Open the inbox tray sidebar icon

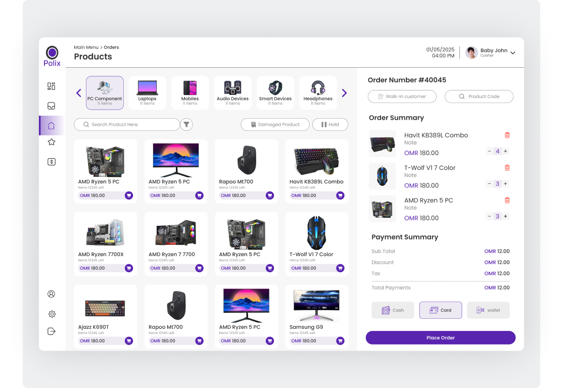pyautogui.click(x=52, y=106)
